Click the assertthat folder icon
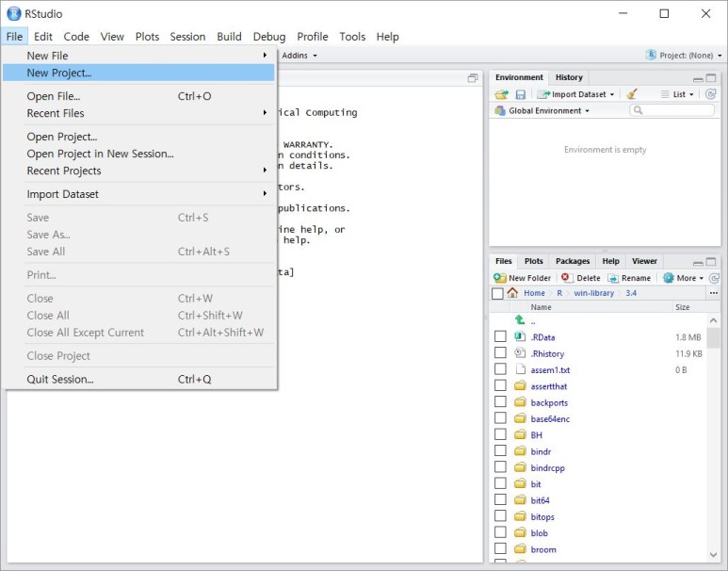 [520, 385]
